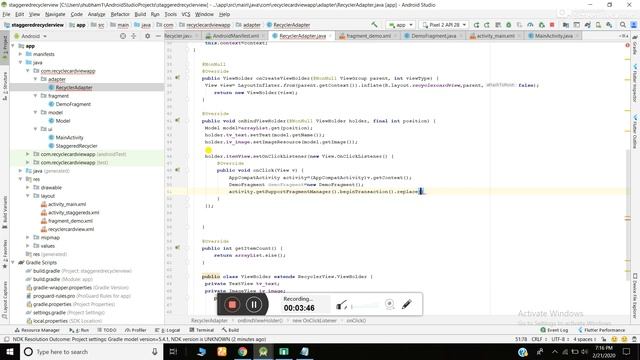The height and width of the screenshot is (360, 640).
Task: Click the Profile app gauge icon
Action: pyautogui.click(x=530, y=25)
